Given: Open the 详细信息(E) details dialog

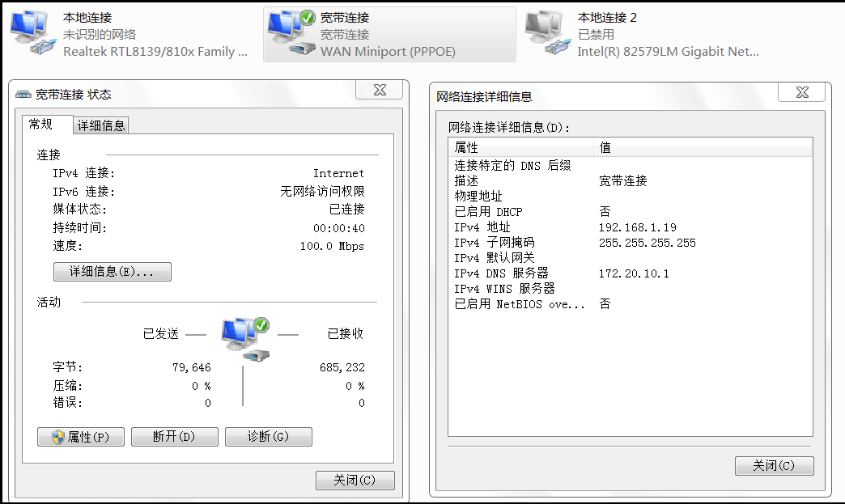Looking at the screenshot, I should (x=113, y=271).
